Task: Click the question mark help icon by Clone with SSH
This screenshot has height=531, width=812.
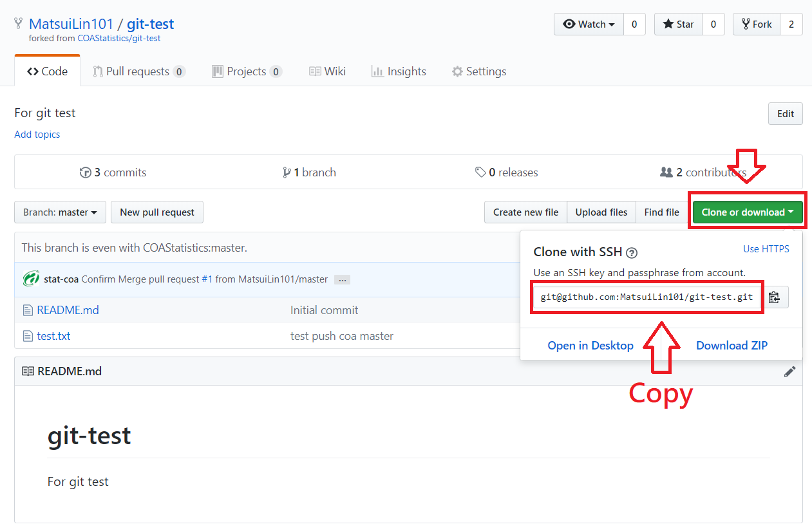Action: (x=632, y=252)
